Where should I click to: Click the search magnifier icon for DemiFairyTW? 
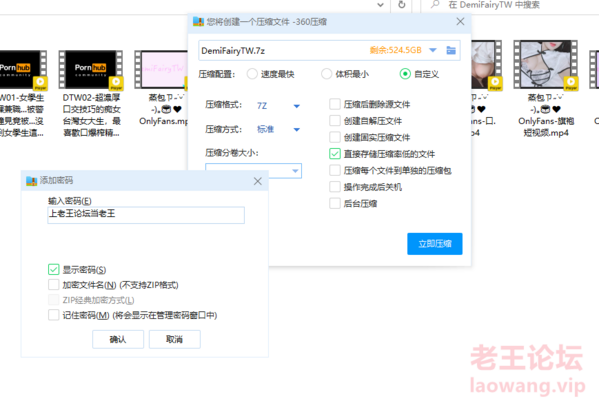coord(435,5)
